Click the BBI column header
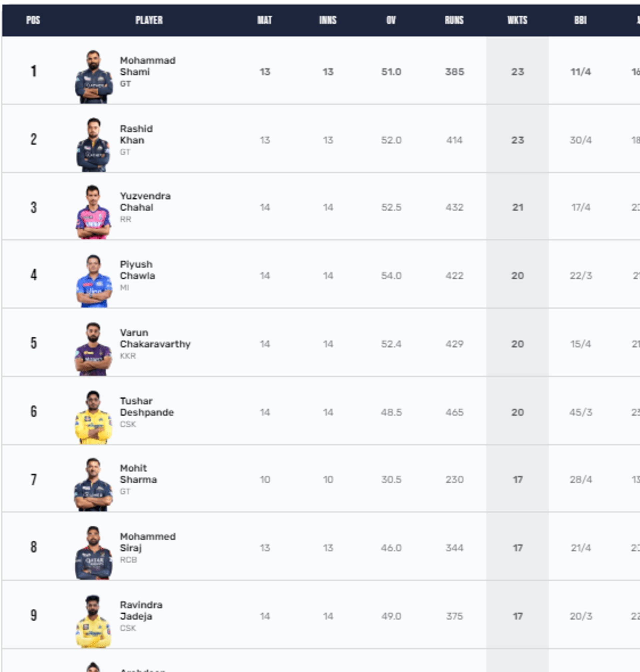Viewport: 640px width, 672px height. coord(580,20)
